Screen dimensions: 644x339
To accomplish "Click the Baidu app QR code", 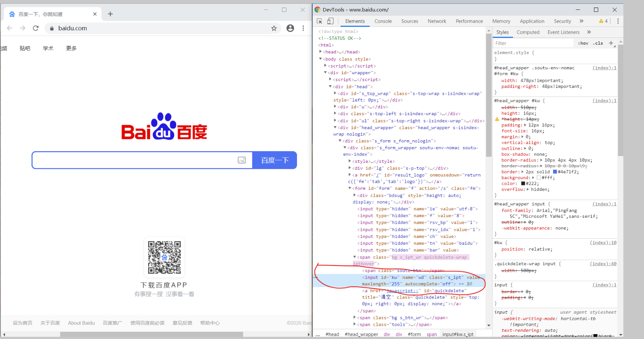I will (x=164, y=257).
